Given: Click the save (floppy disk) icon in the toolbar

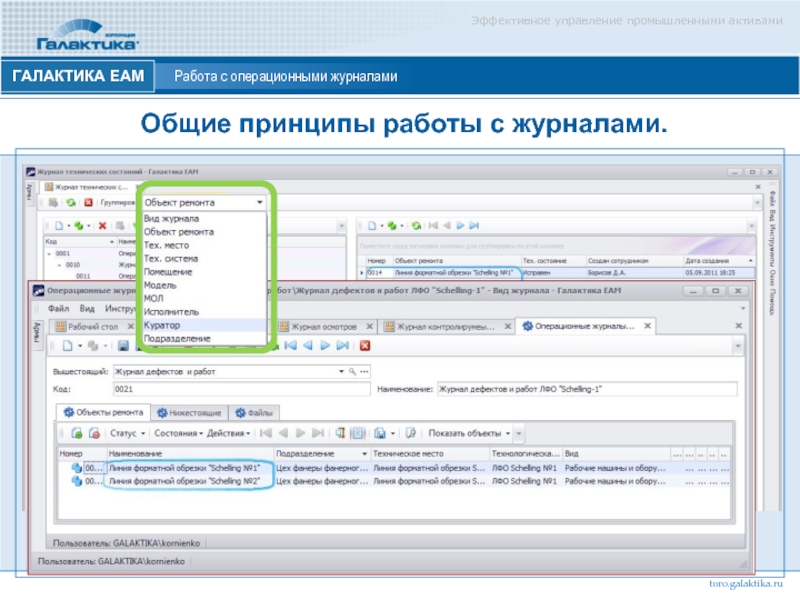Looking at the screenshot, I should click(x=123, y=346).
